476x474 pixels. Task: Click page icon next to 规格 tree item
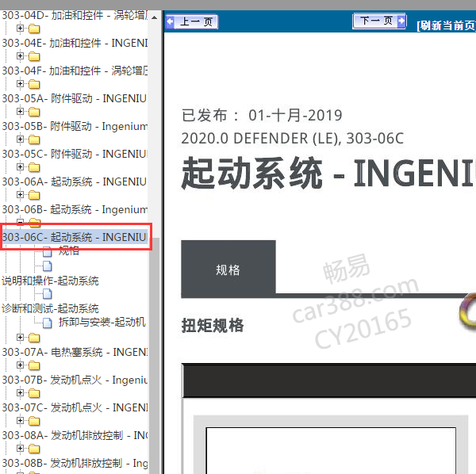[x=48, y=251]
